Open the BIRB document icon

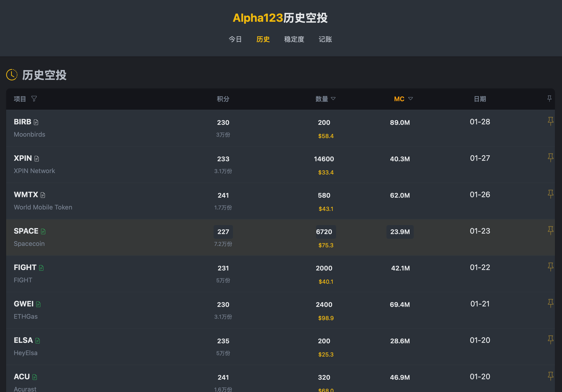[36, 122]
